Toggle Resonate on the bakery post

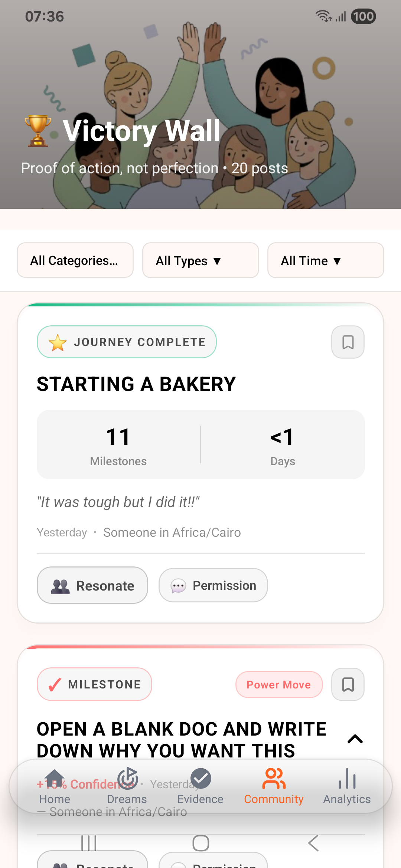click(92, 585)
